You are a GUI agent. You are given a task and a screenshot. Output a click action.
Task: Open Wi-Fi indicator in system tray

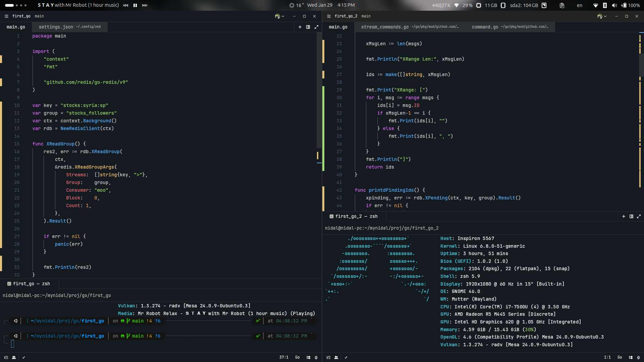[596, 5]
